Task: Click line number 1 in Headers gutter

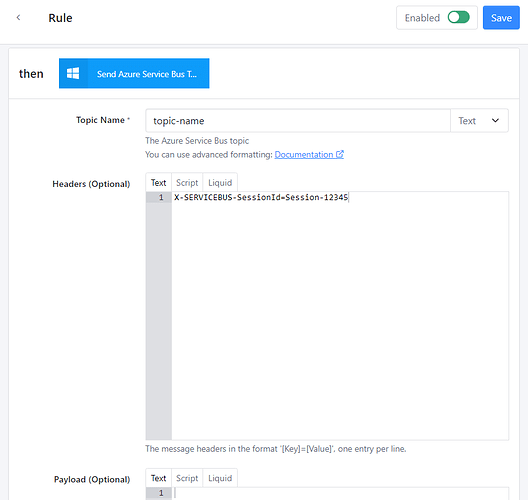Action: (x=161, y=197)
